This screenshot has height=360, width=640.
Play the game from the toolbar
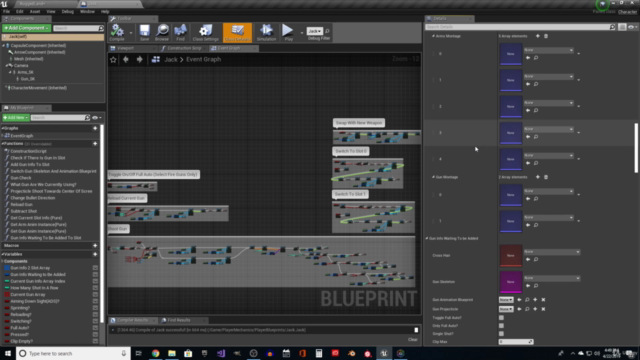[x=288, y=32]
